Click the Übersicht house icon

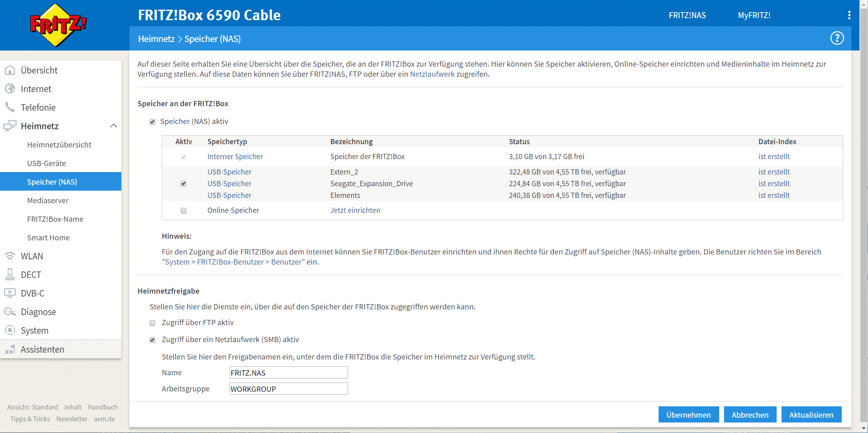[x=10, y=70]
